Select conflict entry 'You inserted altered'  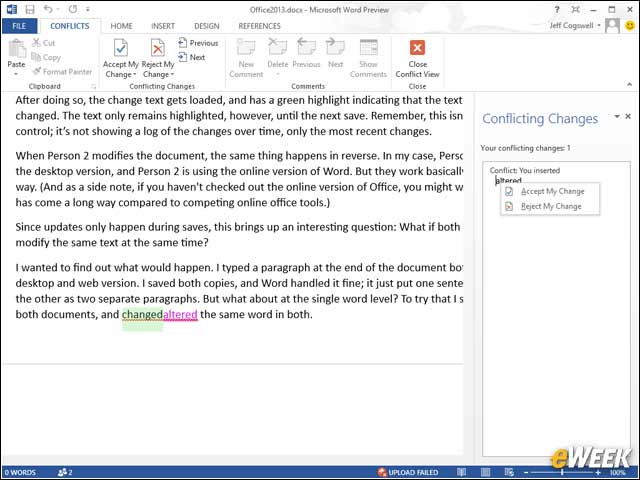click(x=524, y=175)
